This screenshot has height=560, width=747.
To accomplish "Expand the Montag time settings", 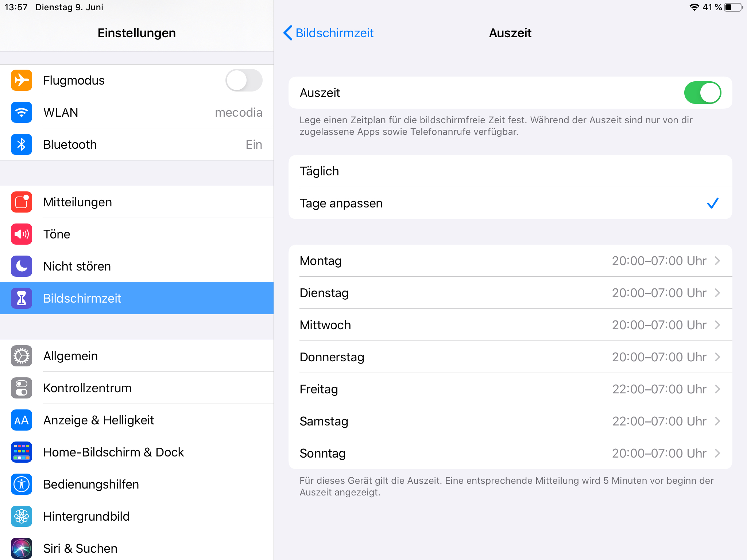I will pos(510,261).
